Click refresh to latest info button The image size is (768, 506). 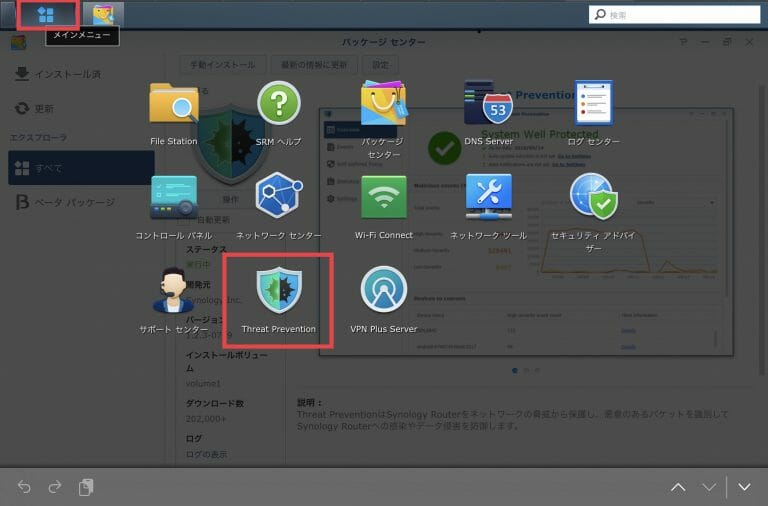[x=313, y=65]
